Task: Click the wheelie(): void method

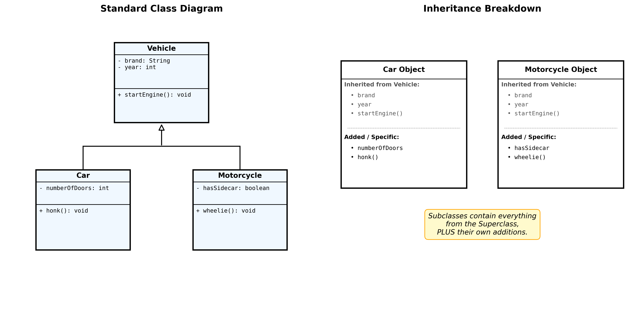Action: (226, 211)
